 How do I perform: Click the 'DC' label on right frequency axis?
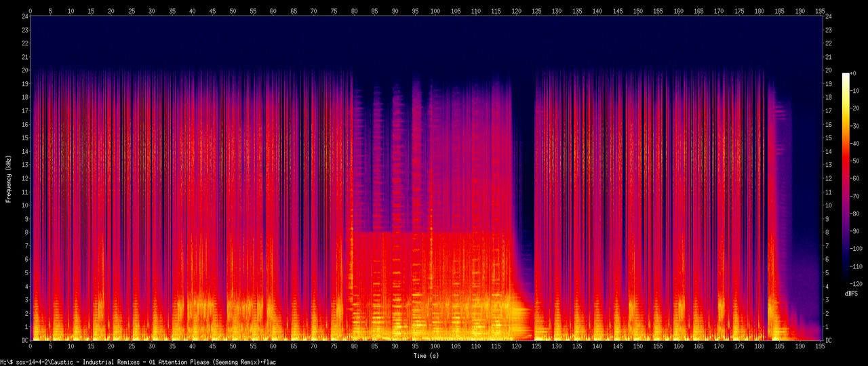(830, 341)
